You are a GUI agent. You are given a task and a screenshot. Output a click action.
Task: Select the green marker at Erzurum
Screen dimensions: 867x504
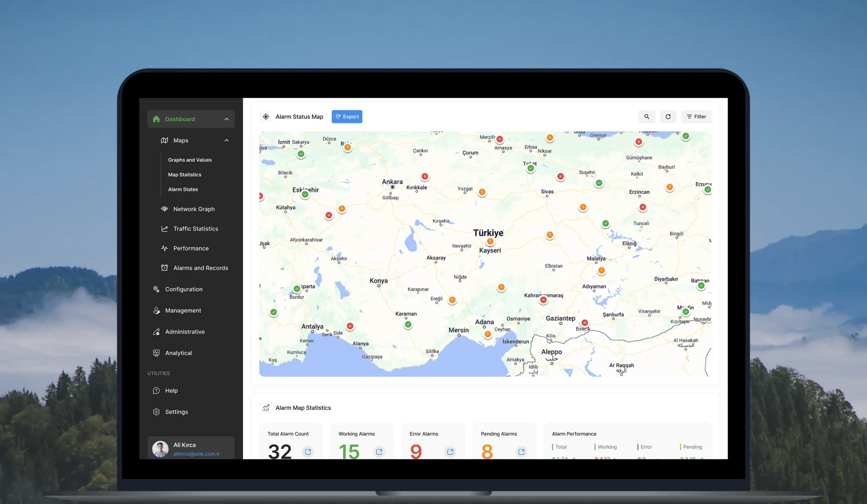coord(708,190)
